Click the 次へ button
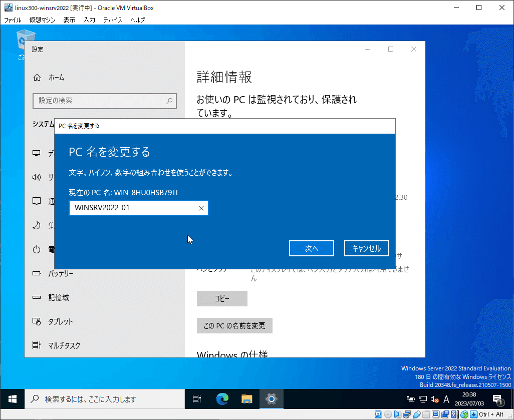The image size is (514, 420). [x=312, y=248]
